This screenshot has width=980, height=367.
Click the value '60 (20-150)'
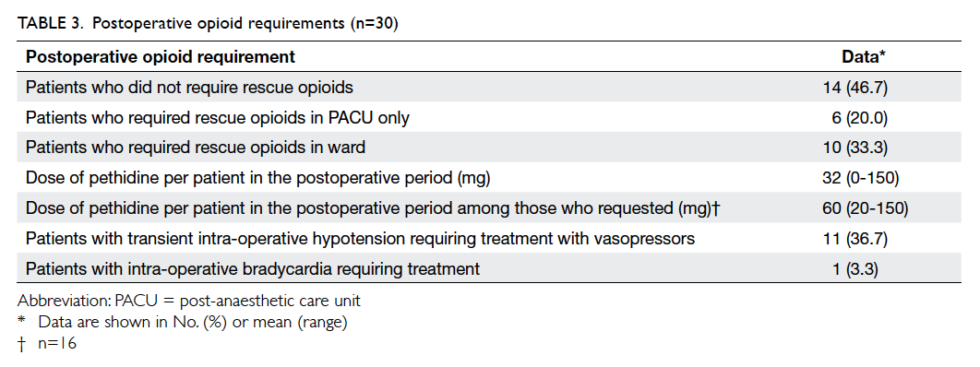tap(866, 207)
